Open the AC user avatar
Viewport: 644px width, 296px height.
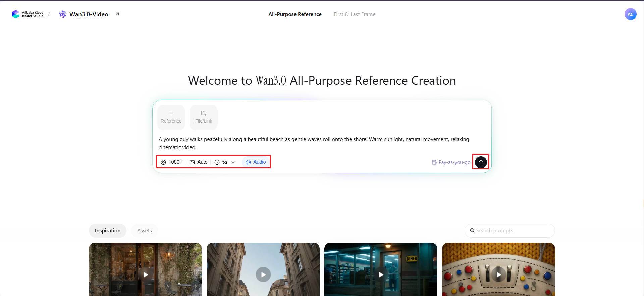point(630,14)
